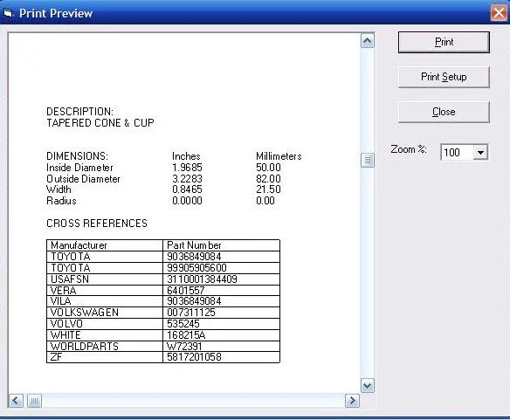
Task: Click the horizontal scrollbar right arrow
Action: click(352, 401)
